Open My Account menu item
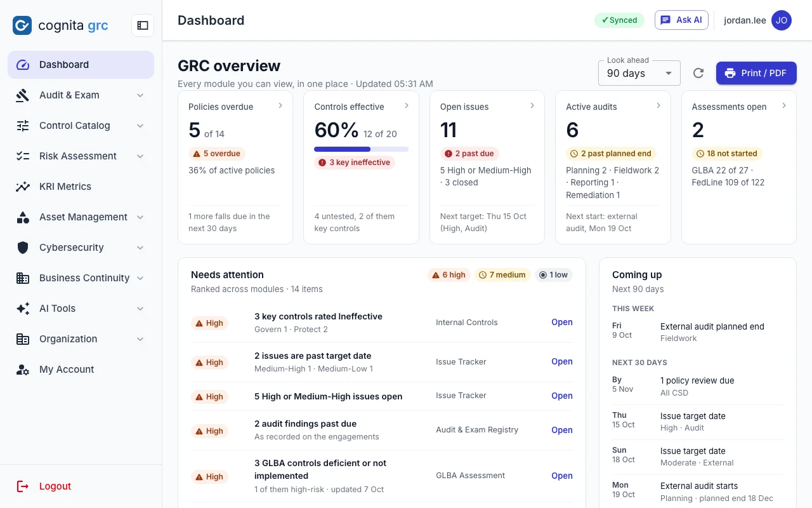 pyautogui.click(x=81, y=370)
